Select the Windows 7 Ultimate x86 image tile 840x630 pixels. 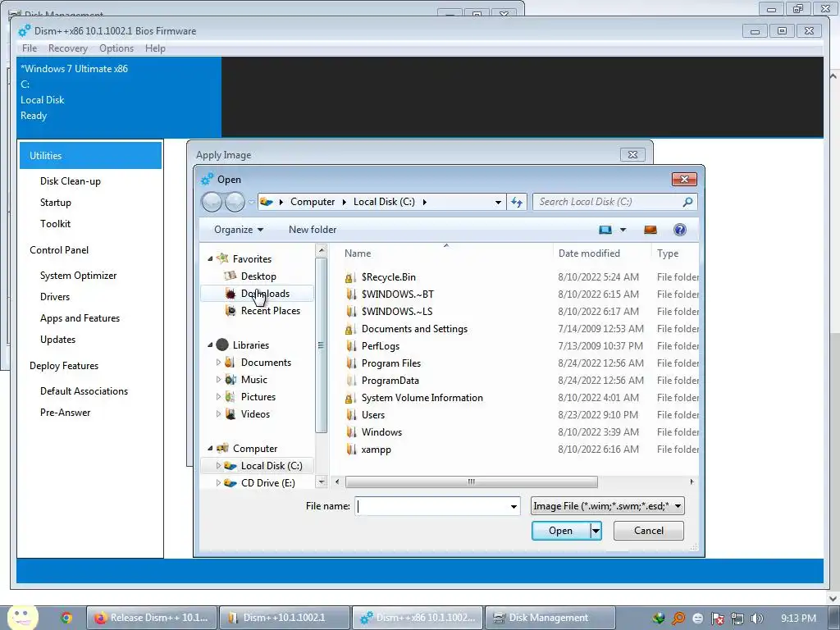click(119, 97)
